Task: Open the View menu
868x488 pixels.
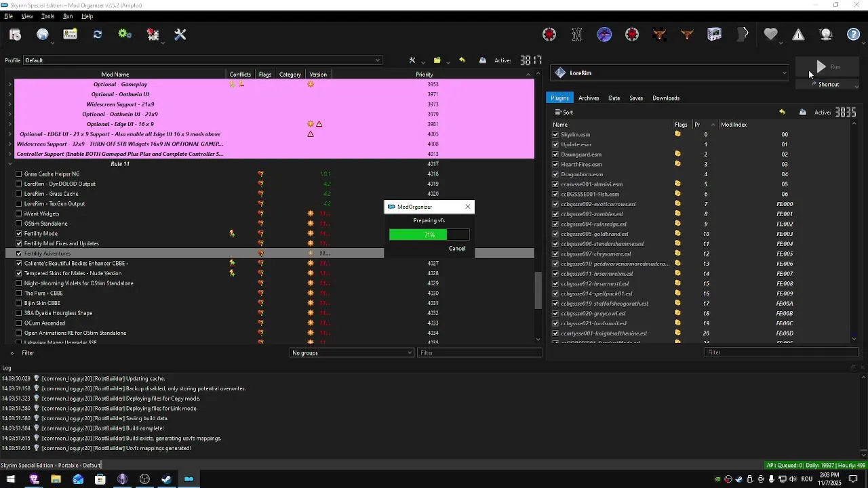Action: tap(27, 16)
